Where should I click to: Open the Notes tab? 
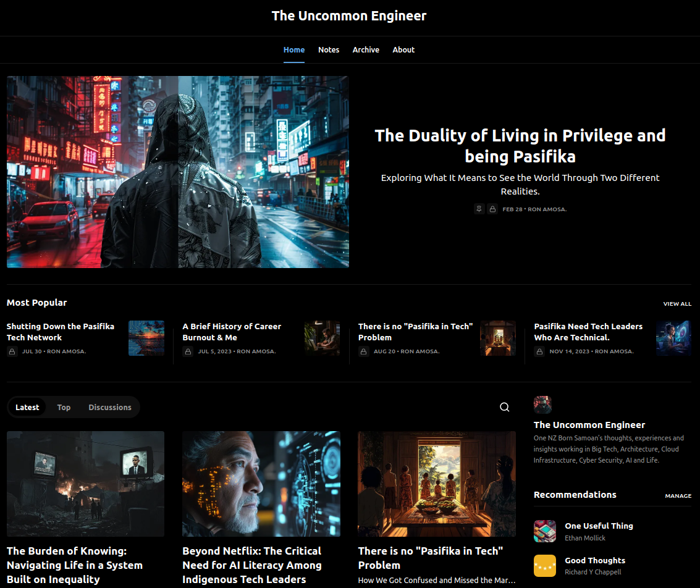329,49
